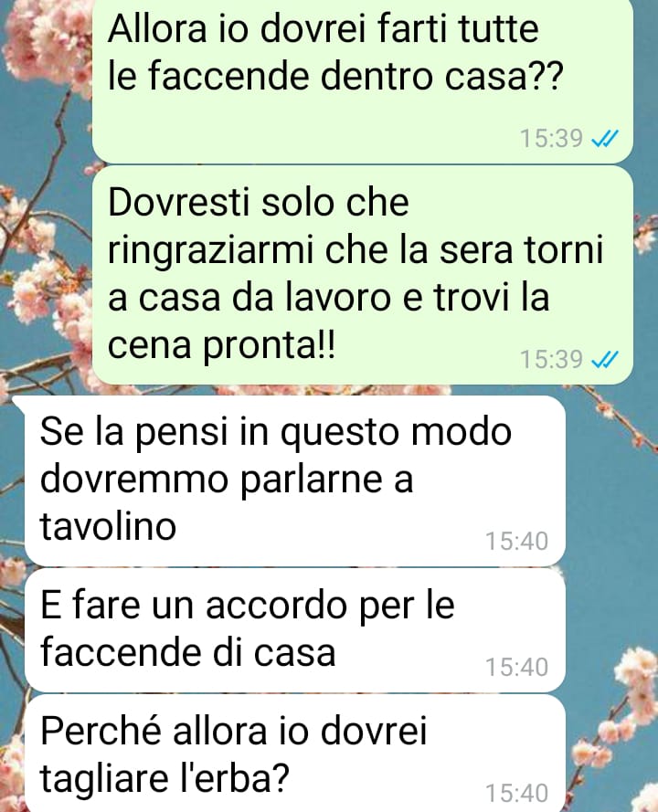
Task: Click the 15:40 timestamp next to 'tagliare l'erba?'
Action: coord(516,793)
